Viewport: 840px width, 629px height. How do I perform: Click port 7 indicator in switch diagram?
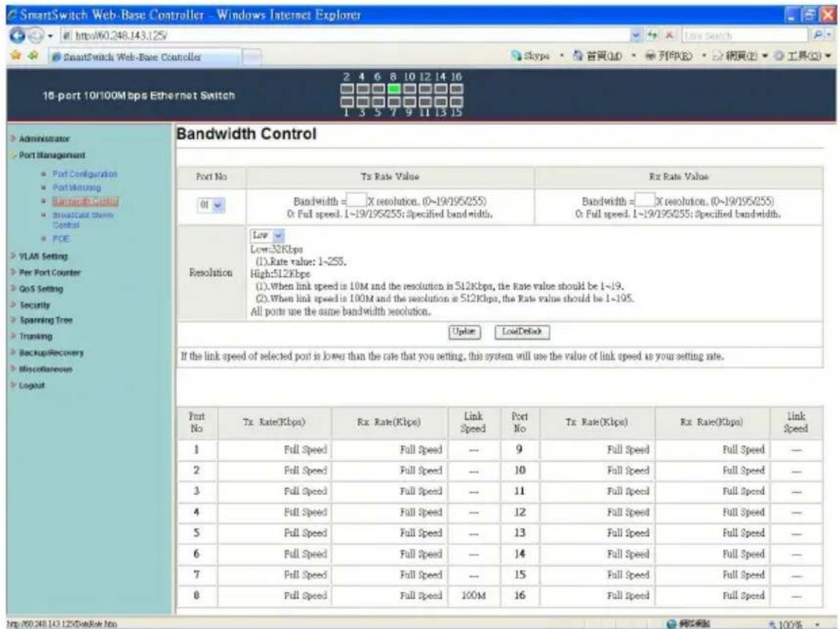[394, 101]
